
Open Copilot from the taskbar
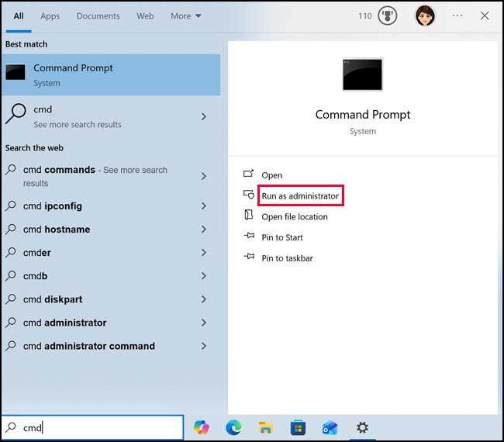coord(202,427)
